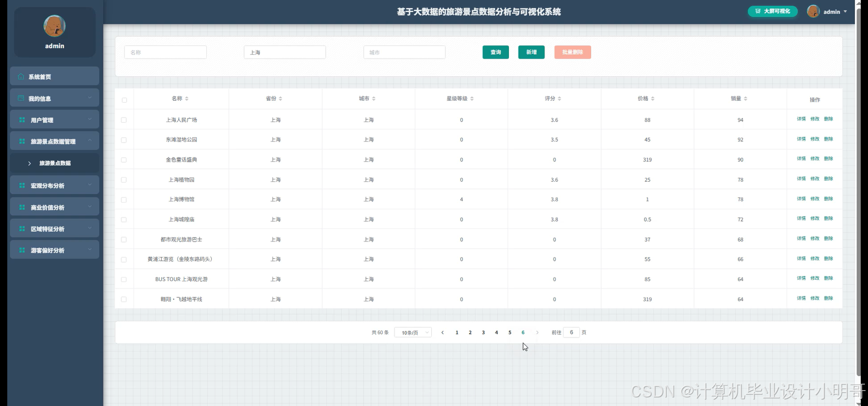Sort table by 城市 column arrows
Image resolution: width=868 pixels, height=406 pixels.
click(x=374, y=99)
